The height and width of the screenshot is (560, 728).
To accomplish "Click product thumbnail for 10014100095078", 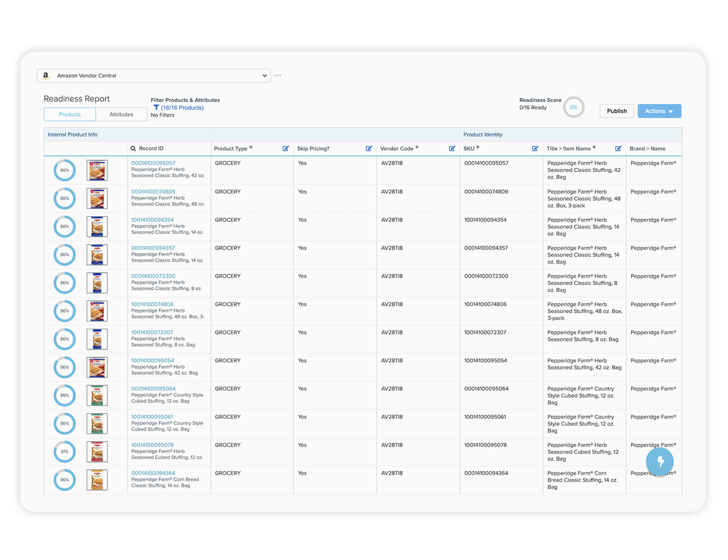I will pyautogui.click(x=97, y=452).
